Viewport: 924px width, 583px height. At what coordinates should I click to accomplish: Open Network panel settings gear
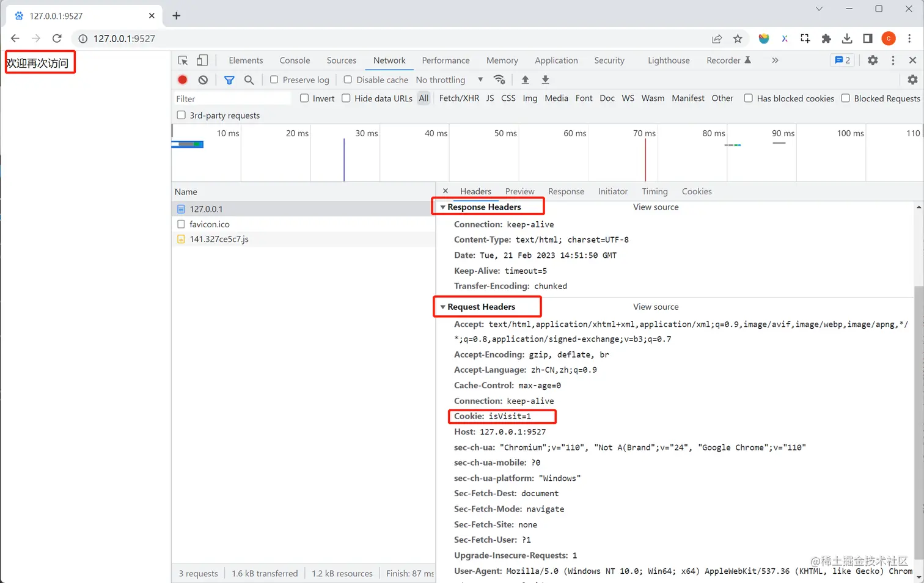pos(912,80)
